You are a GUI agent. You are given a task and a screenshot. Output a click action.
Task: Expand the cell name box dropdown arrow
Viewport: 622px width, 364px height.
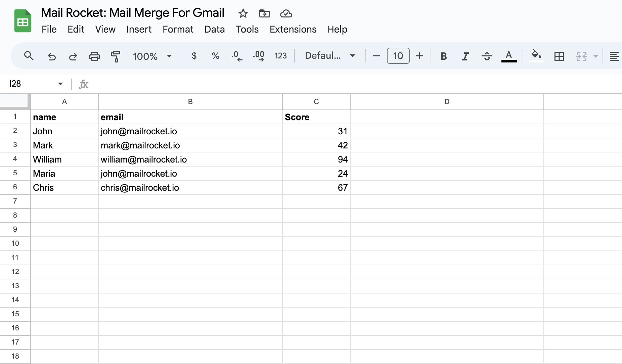coord(60,84)
